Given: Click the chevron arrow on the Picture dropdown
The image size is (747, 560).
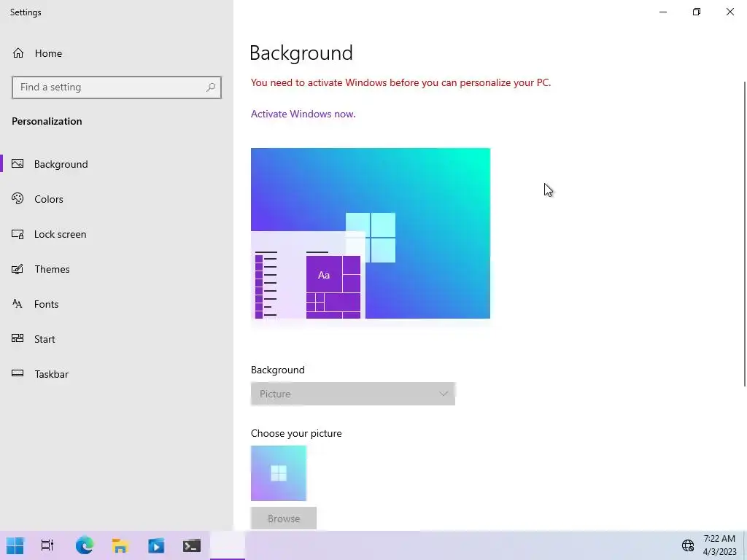Looking at the screenshot, I should pos(444,394).
